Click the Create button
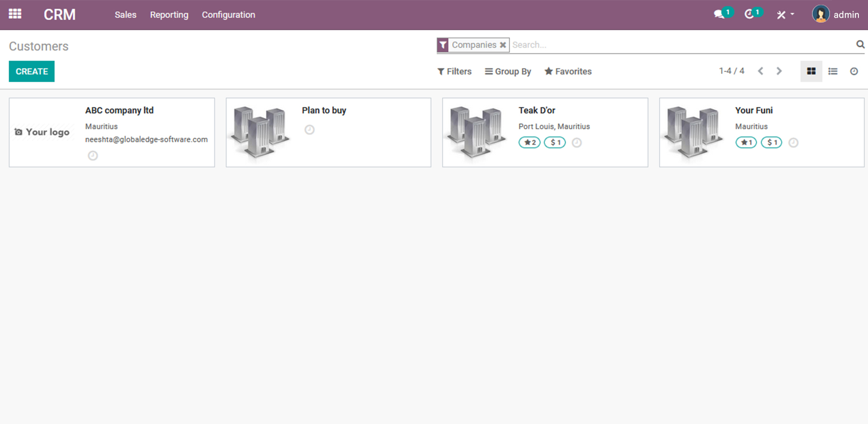The height and width of the screenshot is (424, 868). point(31,71)
